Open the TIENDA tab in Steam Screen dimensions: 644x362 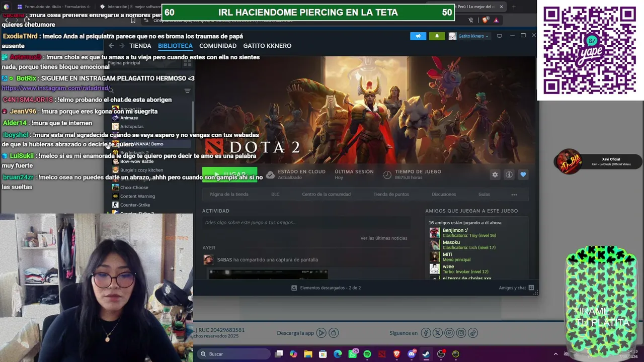point(140,46)
